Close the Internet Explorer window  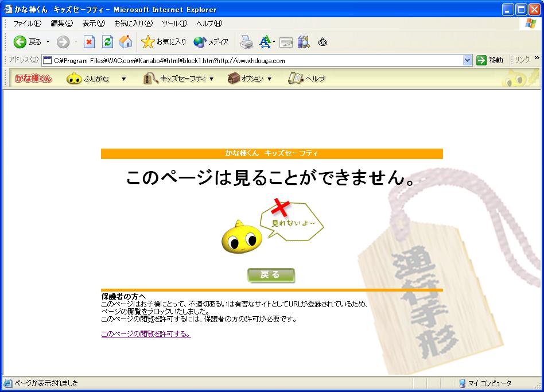tap(534, 9)
